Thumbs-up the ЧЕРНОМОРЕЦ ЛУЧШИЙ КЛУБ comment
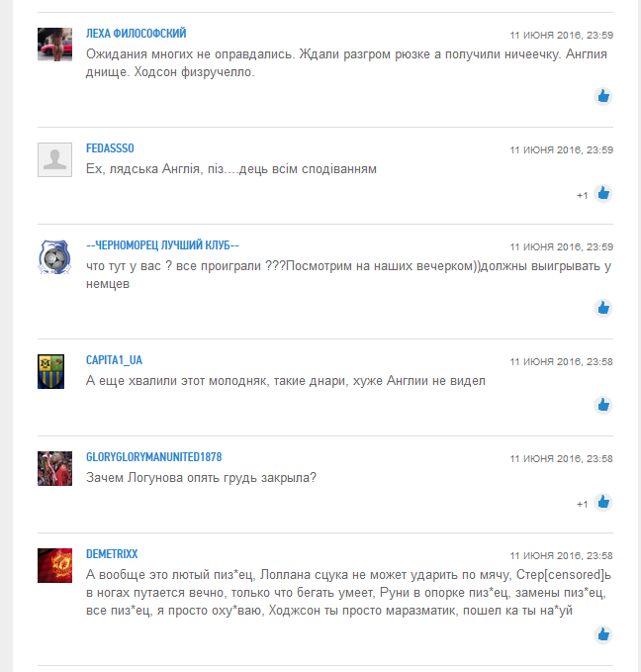Viewport: 641px width, 672px height. tap(602, 308)
